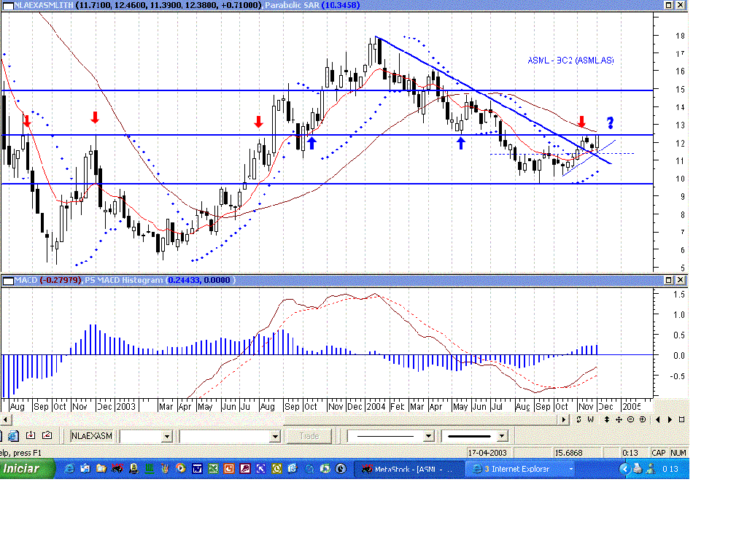Expand Internet Explorer taskbar group arrow
The width and height of the screenshot is (747, 560).
(570, 469)
